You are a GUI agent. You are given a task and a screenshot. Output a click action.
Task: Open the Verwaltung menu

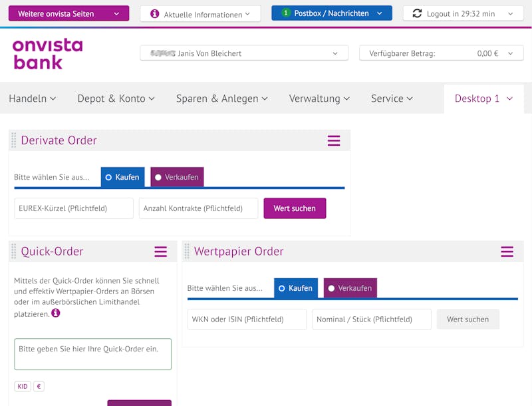click(x=319, y=99)
